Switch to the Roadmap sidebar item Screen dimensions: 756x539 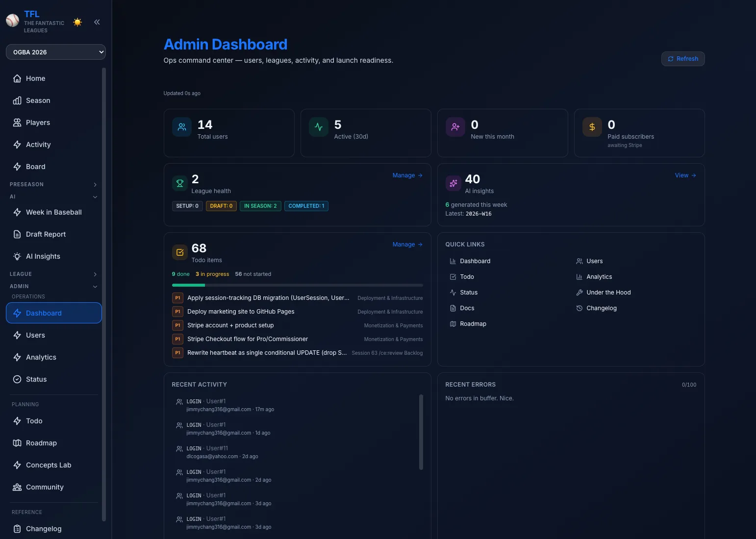[41, 443]
